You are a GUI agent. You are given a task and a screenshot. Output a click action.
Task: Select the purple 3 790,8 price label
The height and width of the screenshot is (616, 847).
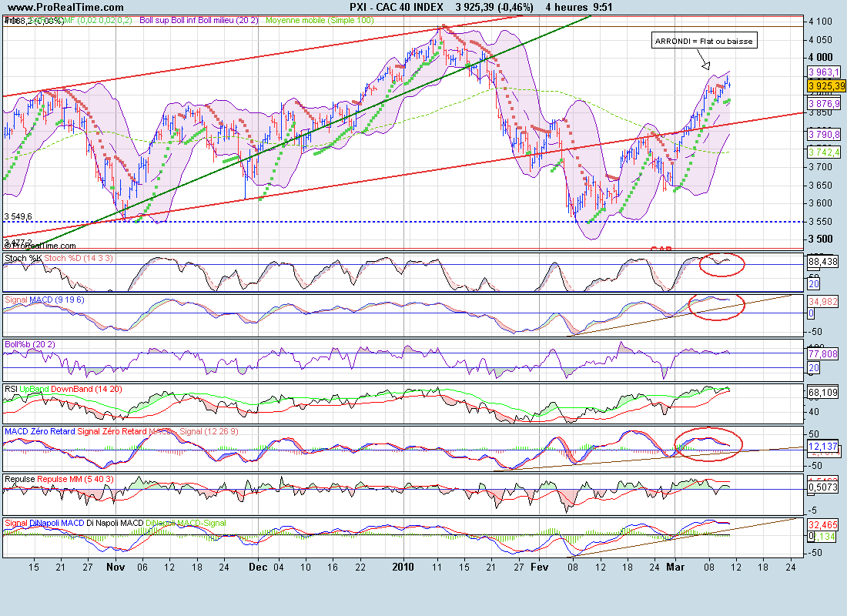(x=824, y=134)
